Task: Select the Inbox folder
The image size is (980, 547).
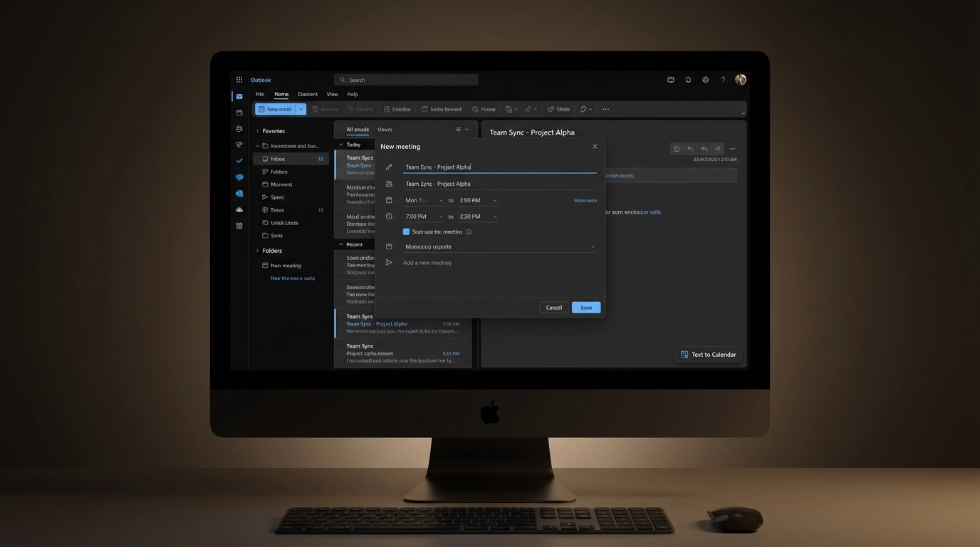Action: point(278,159)
